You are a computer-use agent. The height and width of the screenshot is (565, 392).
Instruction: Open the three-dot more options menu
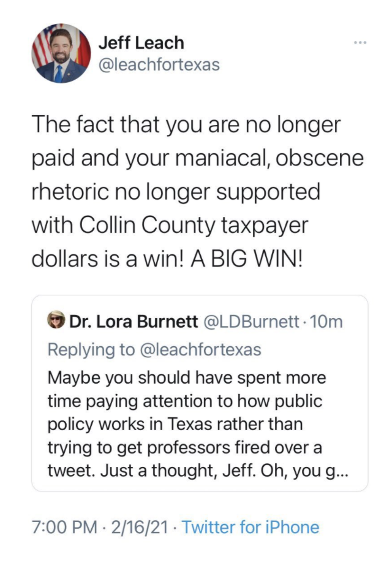360,43
